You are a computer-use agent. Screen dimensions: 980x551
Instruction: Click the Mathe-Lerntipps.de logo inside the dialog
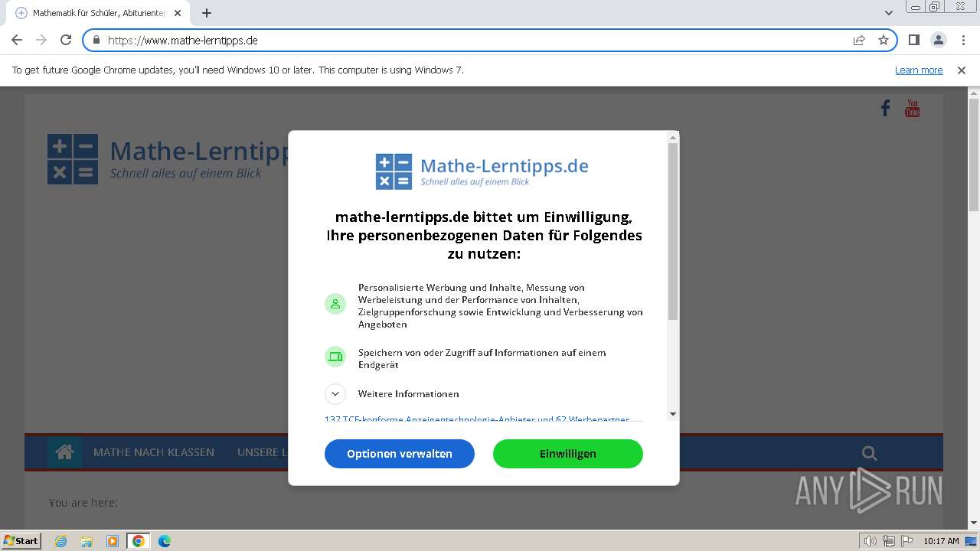[482, 171]
